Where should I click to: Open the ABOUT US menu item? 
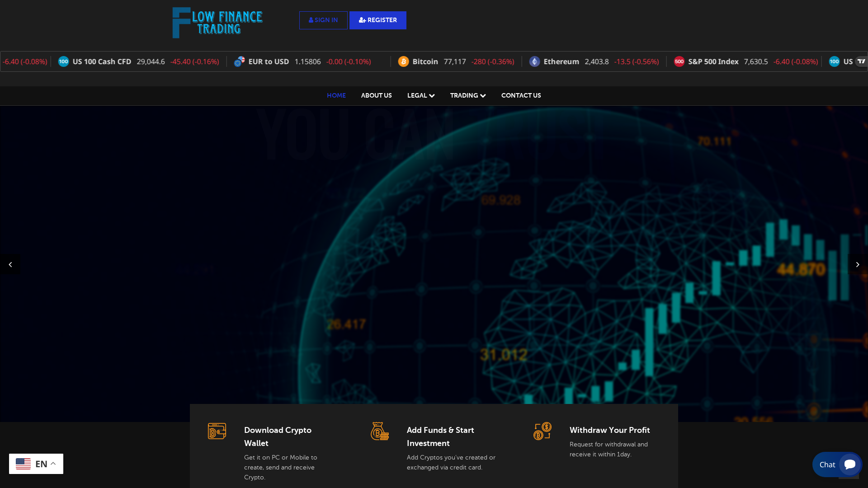377,96
